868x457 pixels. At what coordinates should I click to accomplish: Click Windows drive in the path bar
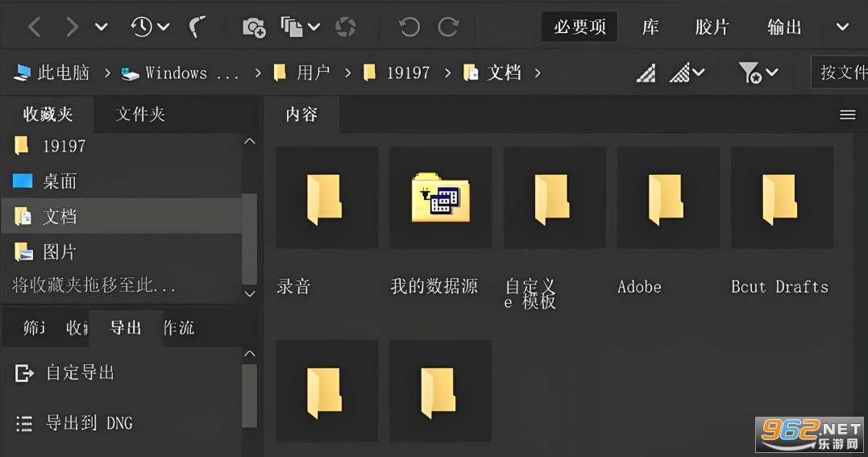[181, 73]
